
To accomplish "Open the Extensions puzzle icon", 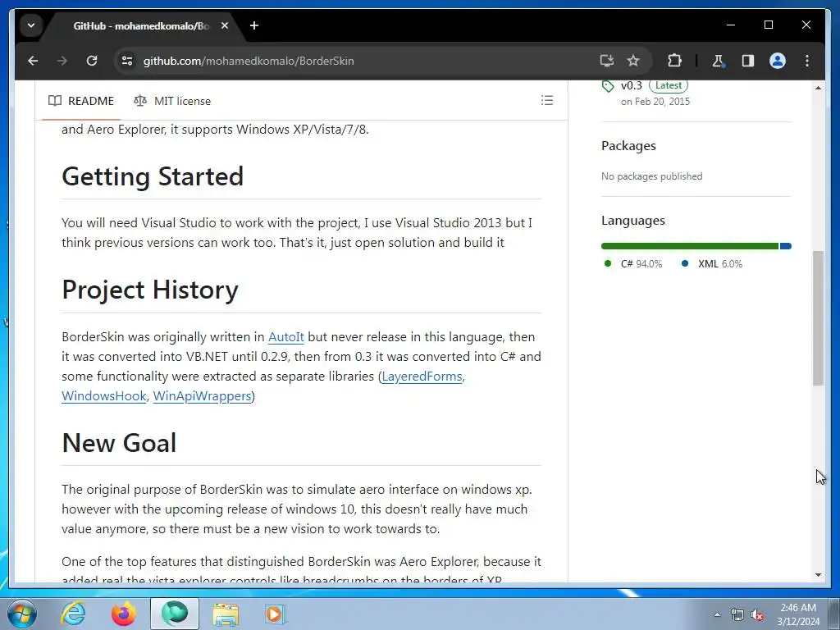I will pyautogui.click(x=674, y=61).
